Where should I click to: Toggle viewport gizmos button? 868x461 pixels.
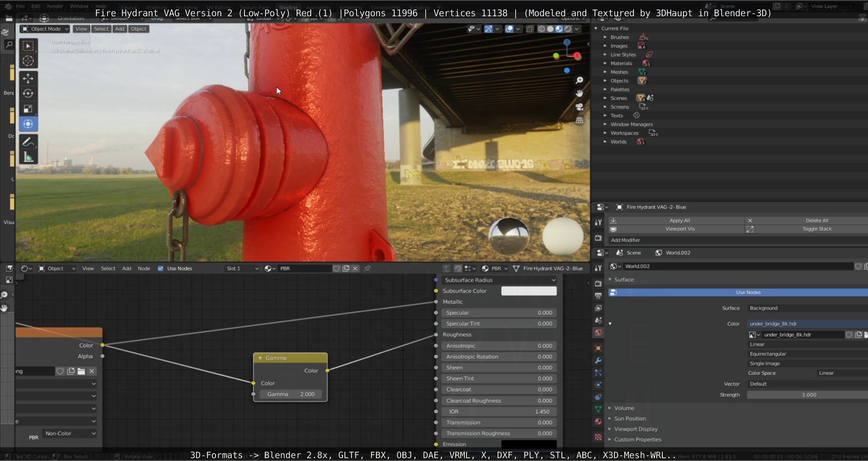coord(488,29)
